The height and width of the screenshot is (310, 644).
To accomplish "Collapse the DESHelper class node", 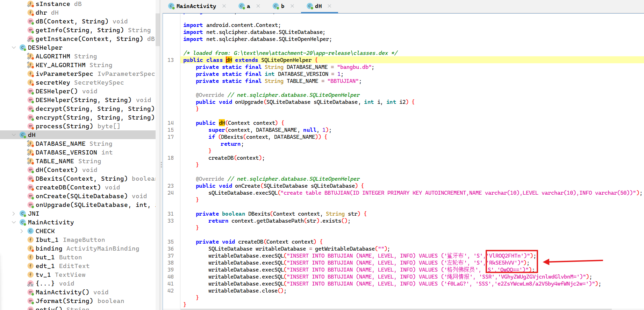I will [x=14, y=48].
